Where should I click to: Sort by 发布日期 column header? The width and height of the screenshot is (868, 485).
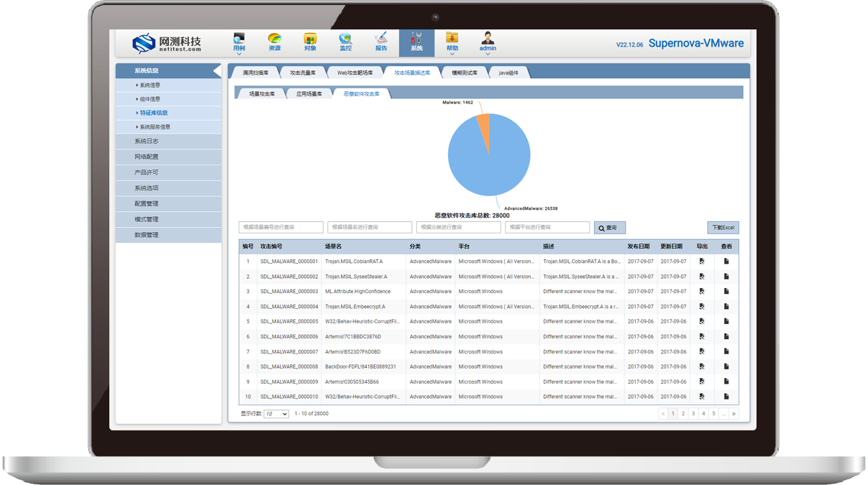(638, 246)
